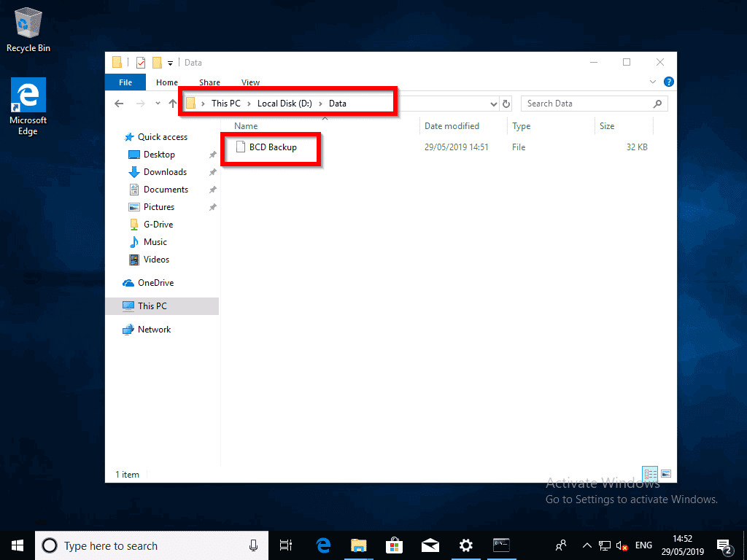Viewport: 747px width, 560px height.
Task: Open the File menu tab
Action: point(125,82)
